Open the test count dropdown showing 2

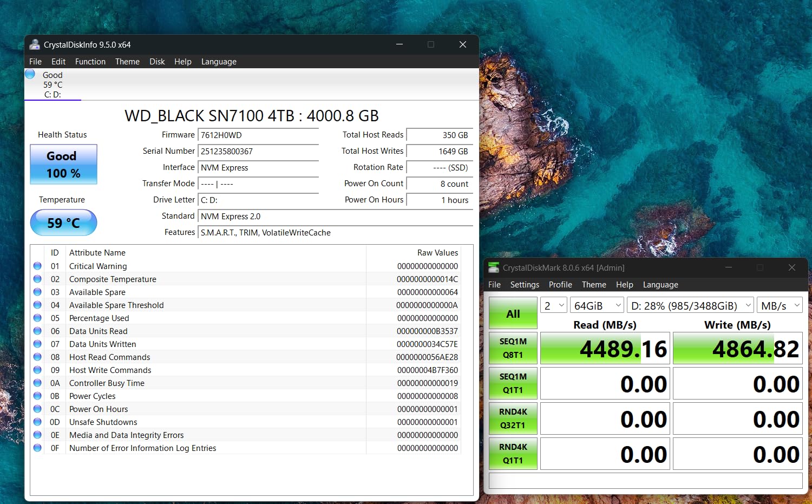click(x=553, y=305)
